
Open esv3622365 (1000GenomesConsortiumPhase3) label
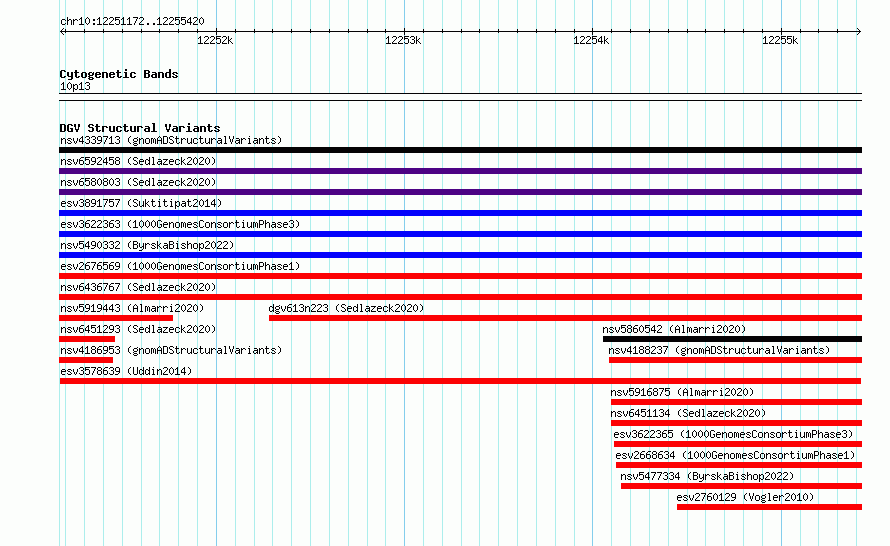pos(733,434)
